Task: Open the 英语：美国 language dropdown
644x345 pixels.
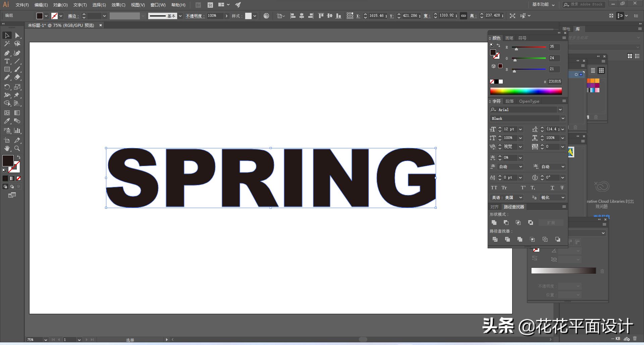Action: (x=521, y=198)
